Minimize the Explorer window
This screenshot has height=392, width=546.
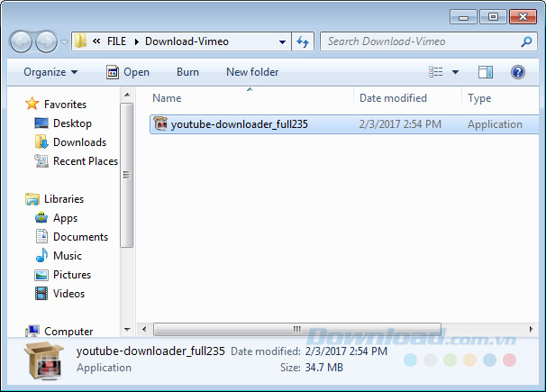tap(463, 17)
